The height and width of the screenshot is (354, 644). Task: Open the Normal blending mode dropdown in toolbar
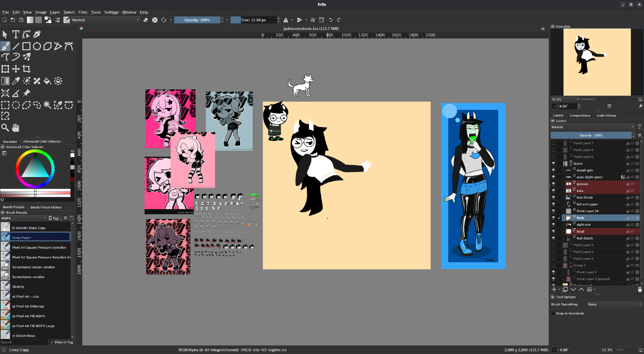tap(106, 20)
